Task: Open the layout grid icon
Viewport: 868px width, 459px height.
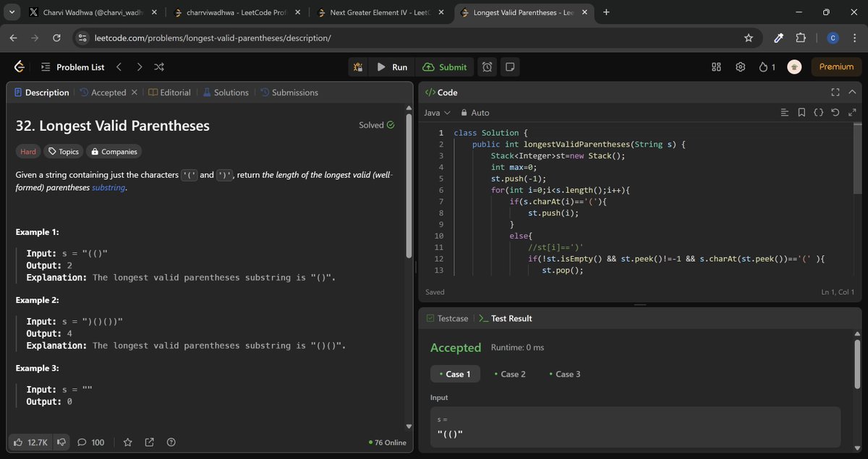Action: click(716, 67)
